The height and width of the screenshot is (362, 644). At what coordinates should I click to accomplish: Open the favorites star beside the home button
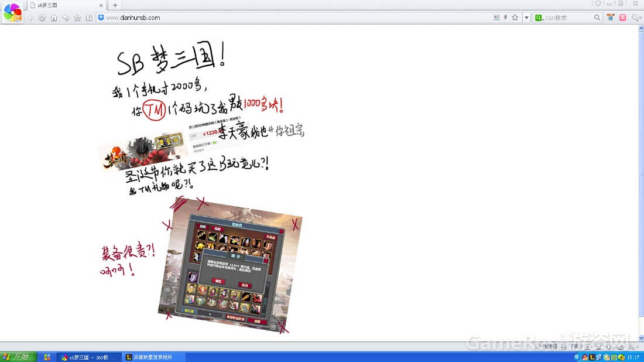click(x=77, y=18)
